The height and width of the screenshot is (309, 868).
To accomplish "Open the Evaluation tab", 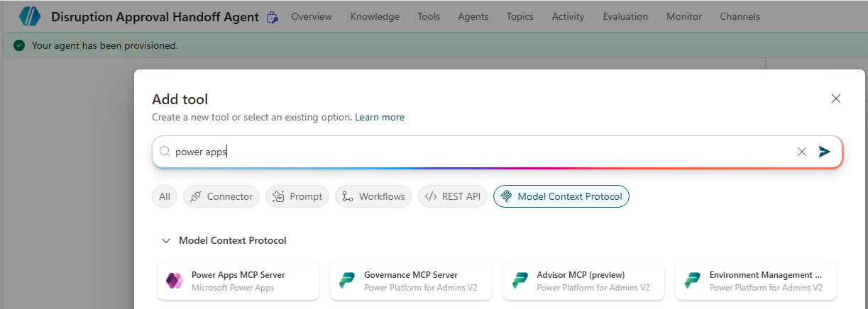I will [625, 16].
